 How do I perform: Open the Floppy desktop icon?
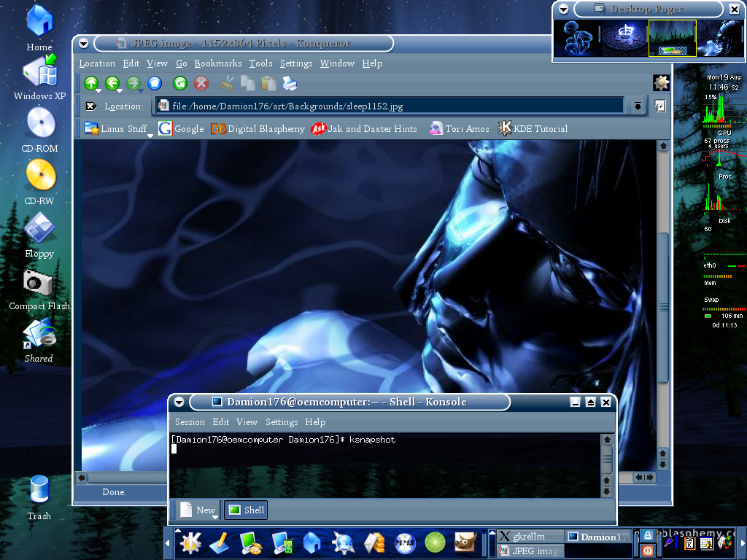[x=39, y=236]
